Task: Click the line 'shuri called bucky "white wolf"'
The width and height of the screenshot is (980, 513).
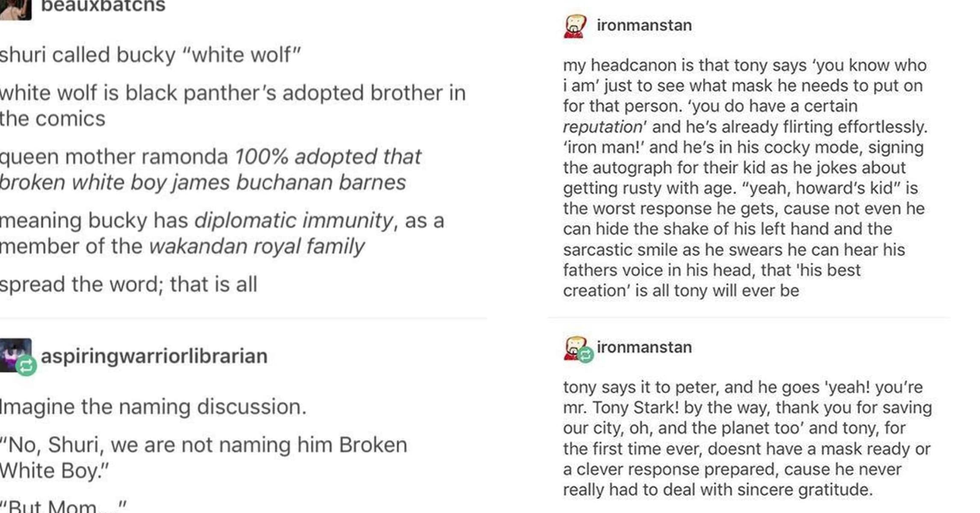Action: (150, 55)
